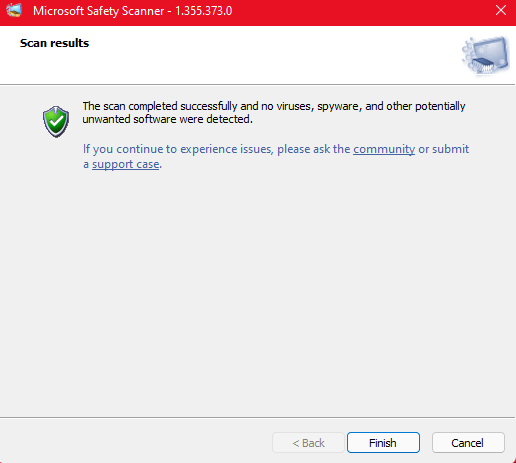Image resolution: width=516 pixels, height=463 pixels.
Task: Click the Safety Scanner title bar icon
Action: [14, 10]
